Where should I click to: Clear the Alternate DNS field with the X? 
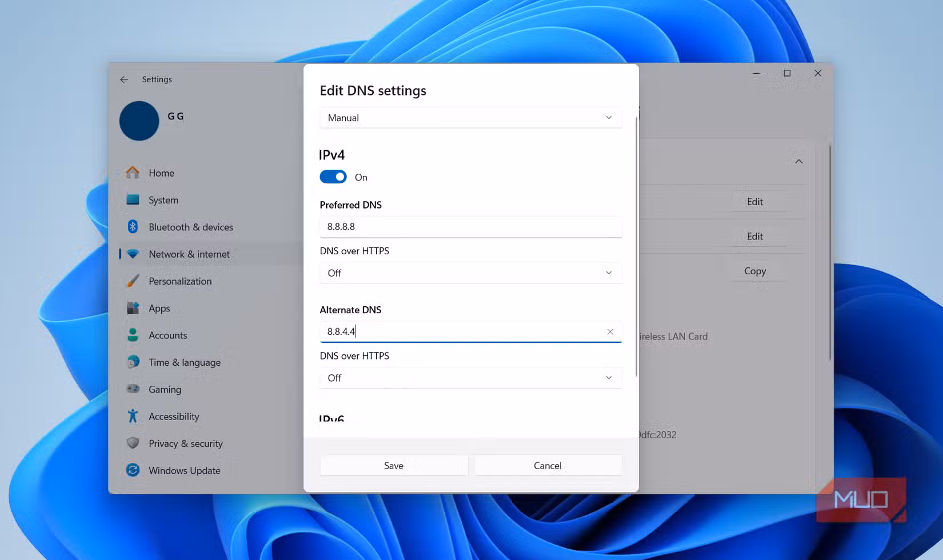(x=610, y=331)
